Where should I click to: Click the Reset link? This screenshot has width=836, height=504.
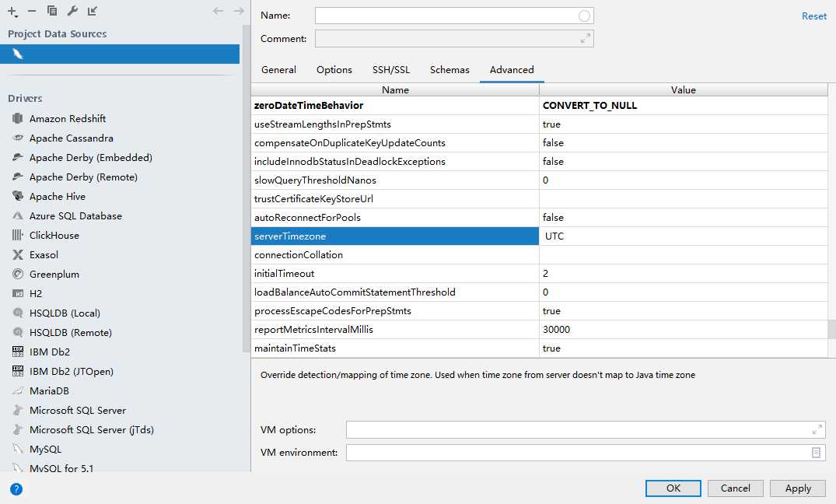click(x=813, y=16)
